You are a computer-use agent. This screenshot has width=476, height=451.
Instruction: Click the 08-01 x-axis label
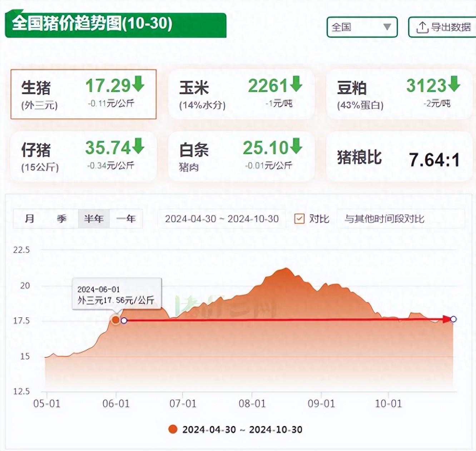tap(252, 404)
